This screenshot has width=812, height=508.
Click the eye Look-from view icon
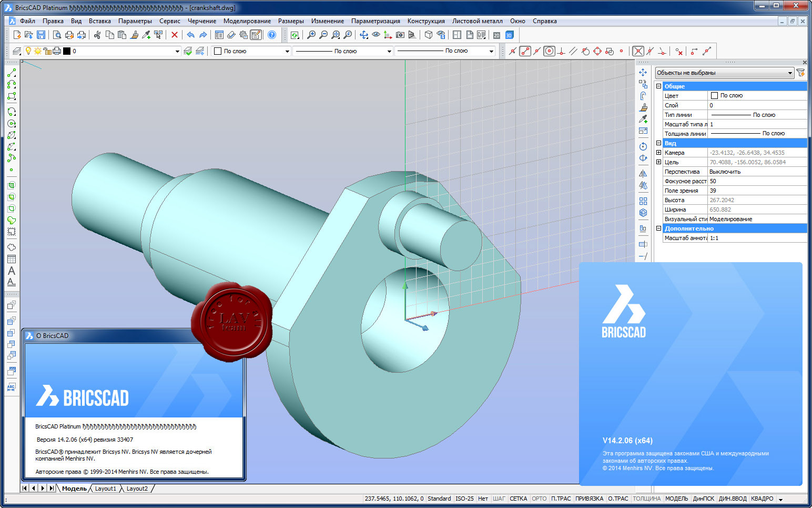click(375, 35)
